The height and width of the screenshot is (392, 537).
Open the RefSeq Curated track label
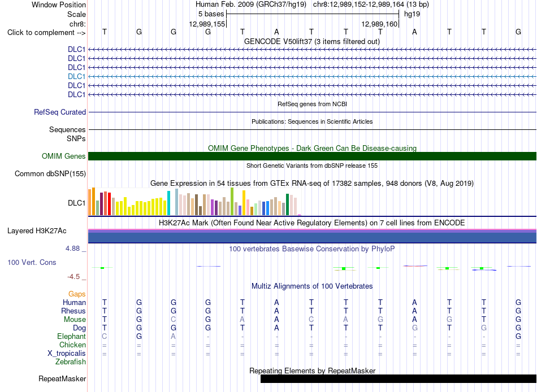(x=60, y=112)
